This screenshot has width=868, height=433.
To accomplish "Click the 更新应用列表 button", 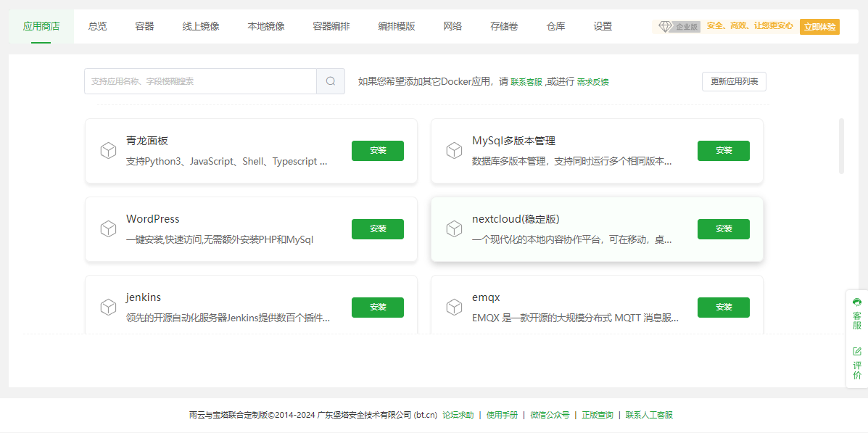I will [735, 81].
